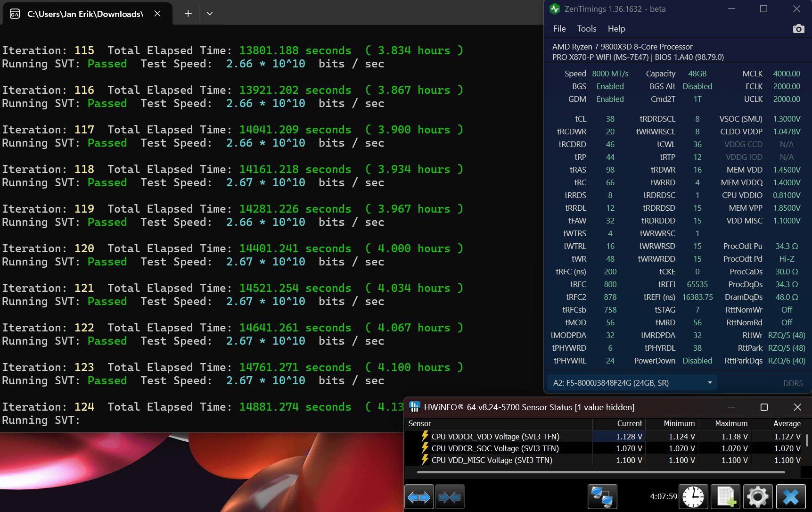Screen dimensions: 812x512
Task: Click the RttParkDqs RZQ/6 (40) value
Action: (x=787, y=361)
